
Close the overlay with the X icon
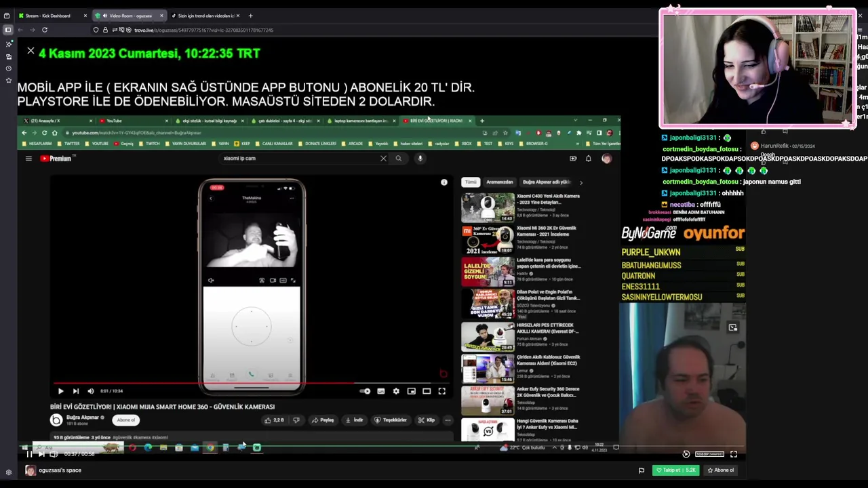point(31,51)
